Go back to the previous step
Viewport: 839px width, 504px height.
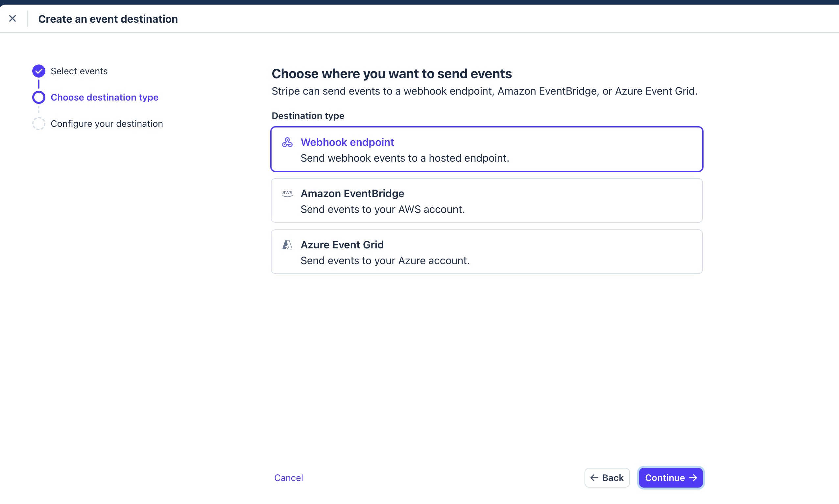coord(607,478)
